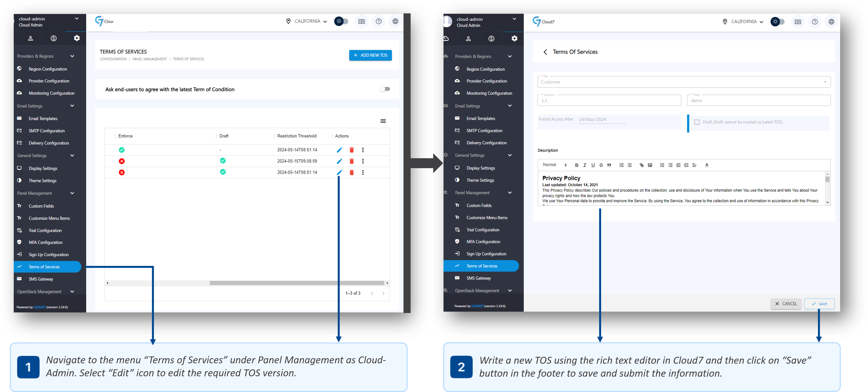Open the Normal text style dropdown

554,165
